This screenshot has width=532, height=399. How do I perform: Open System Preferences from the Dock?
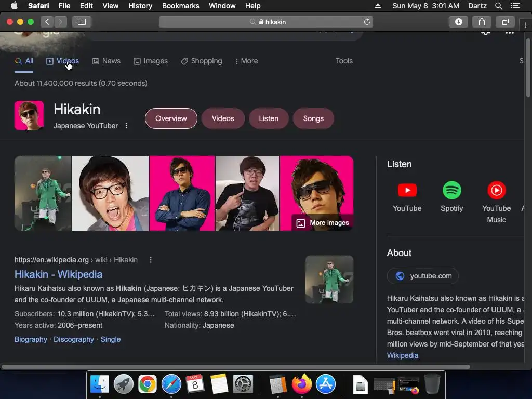coord(243,384)
